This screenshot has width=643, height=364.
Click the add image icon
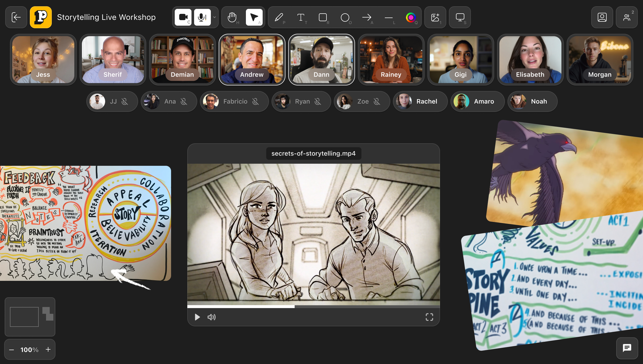[435, 18]
